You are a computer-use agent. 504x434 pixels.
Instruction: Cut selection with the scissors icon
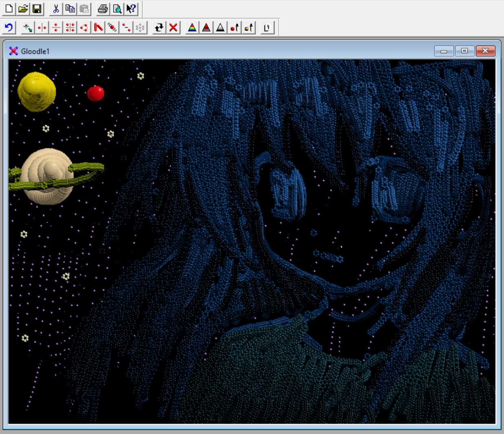click(56, 9)
